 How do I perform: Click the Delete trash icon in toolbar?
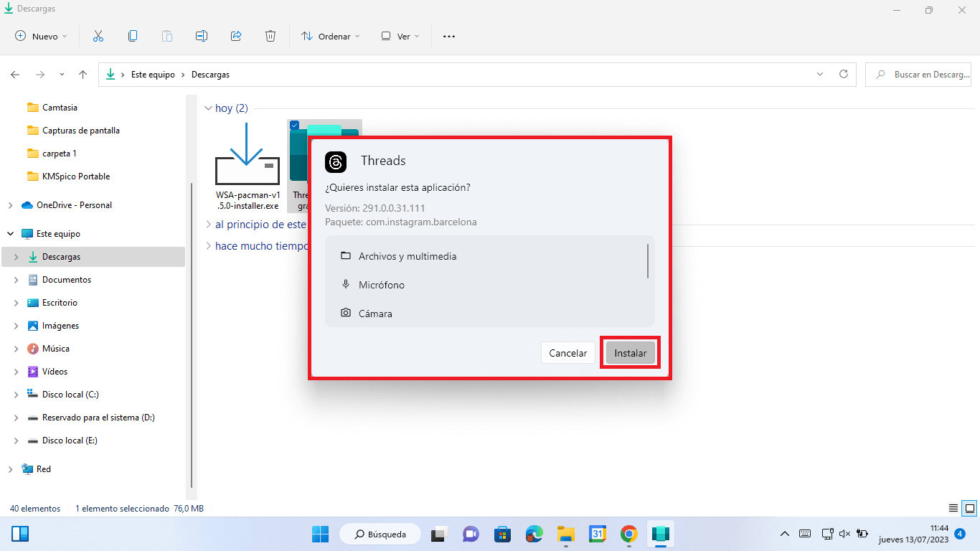[270, 36]
